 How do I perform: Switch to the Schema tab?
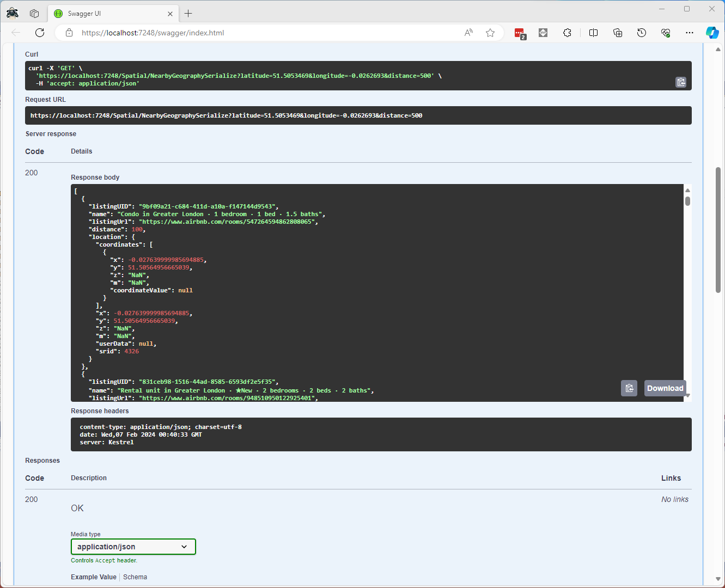(x=135, y=577)
